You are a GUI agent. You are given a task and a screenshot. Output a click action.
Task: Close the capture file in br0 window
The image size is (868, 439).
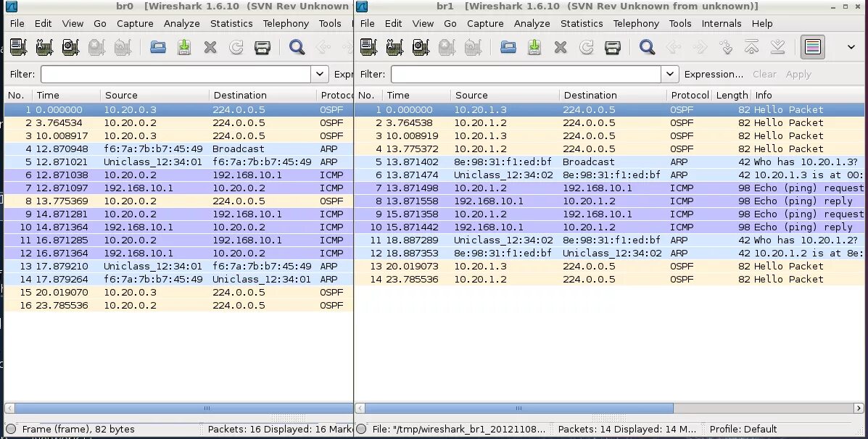click(x=210, y=48)
